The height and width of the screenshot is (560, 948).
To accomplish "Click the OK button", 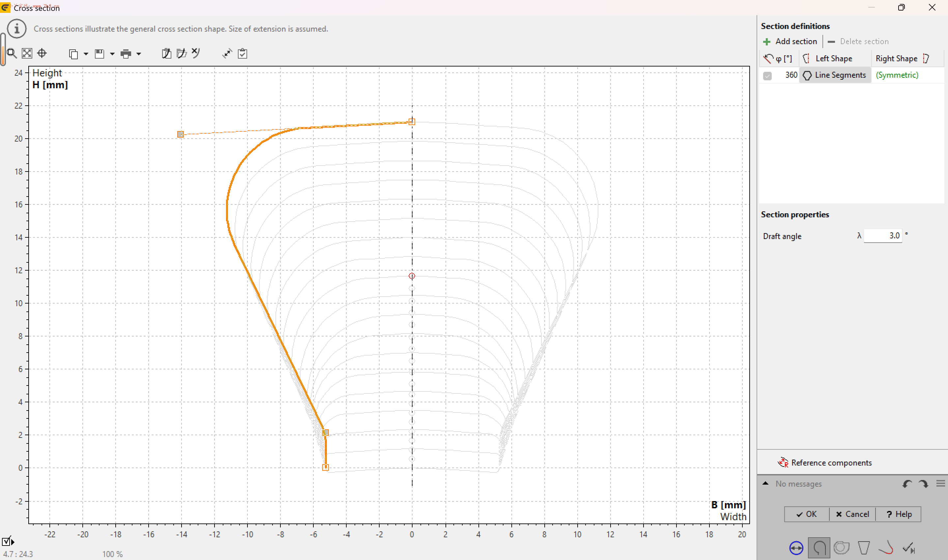I will click(806, 514).
